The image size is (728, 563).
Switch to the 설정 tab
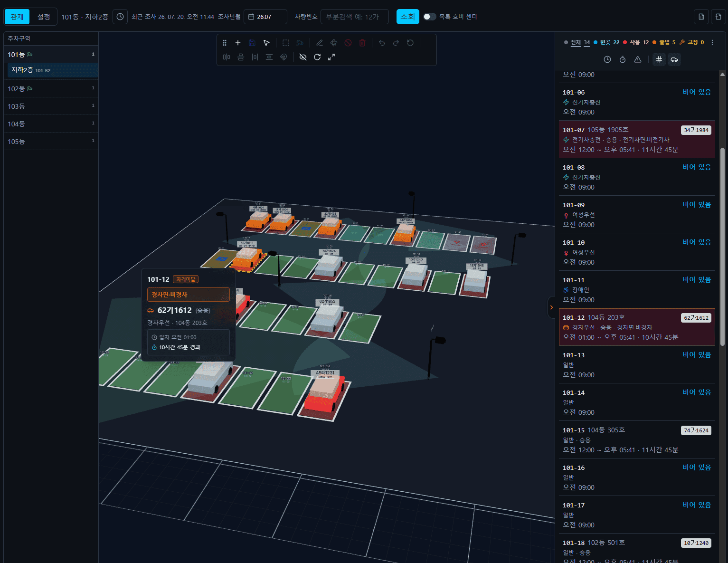click(44, 17)
